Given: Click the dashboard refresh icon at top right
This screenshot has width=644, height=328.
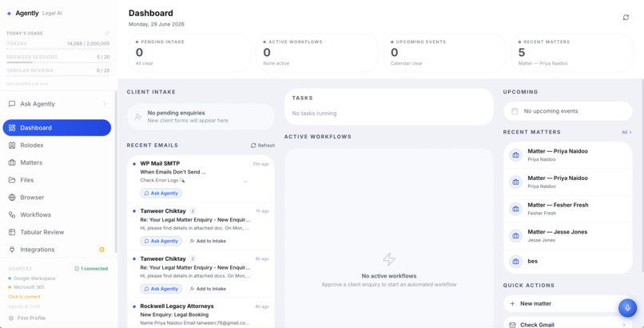Looking at the screenshot, I should 626,18.
